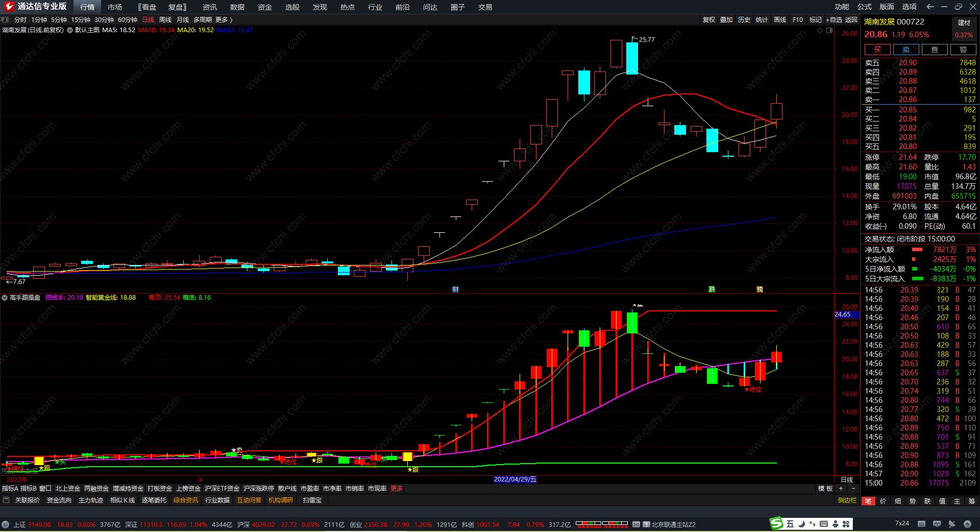Click the F10 company info button
This screenshot has width=980, height=532.
[x=798, y=19]
